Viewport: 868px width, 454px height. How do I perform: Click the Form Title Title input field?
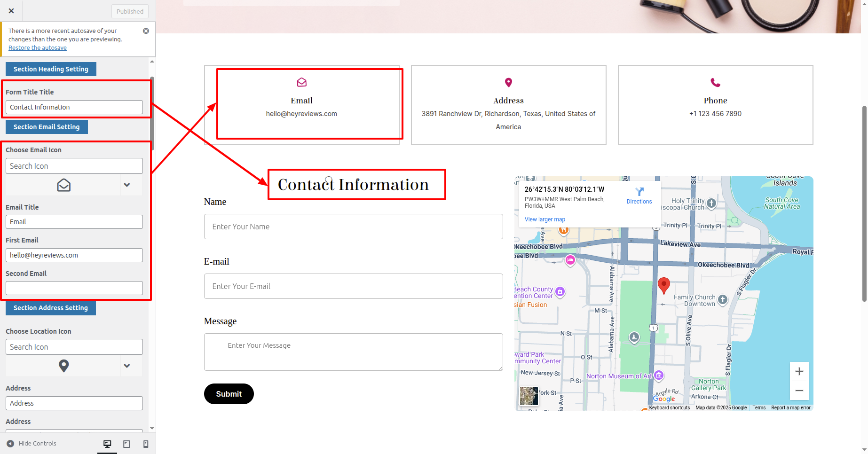pos(74,107)
